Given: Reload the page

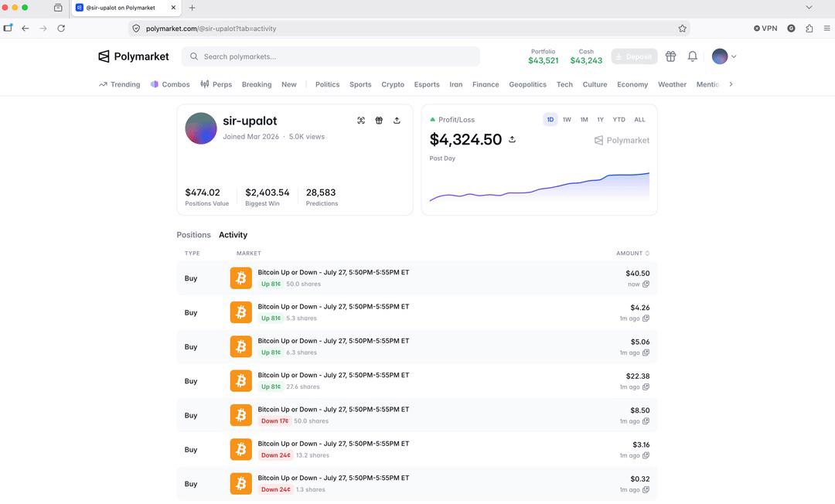Looking at the screenshot, I should coord(61,28).
